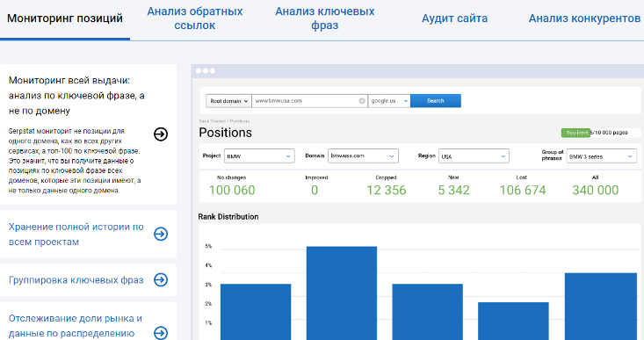Click the tallest bar in Rank Distribution chart

point(342,293)
